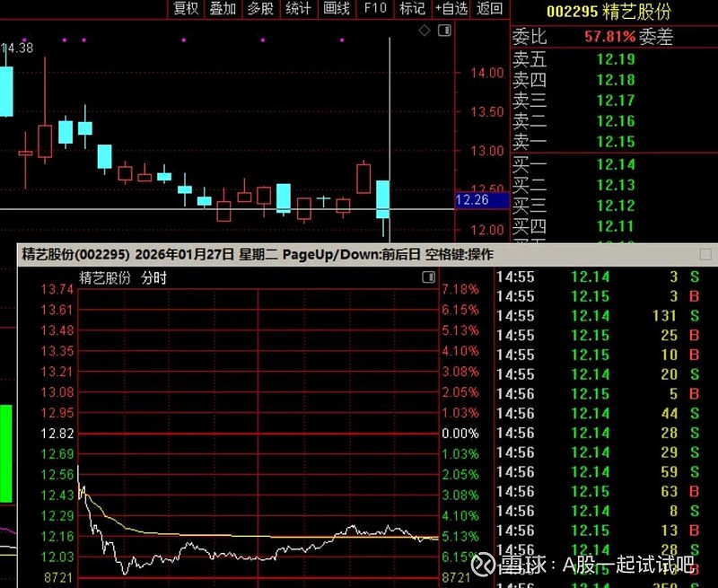718x588 pixels.
Task: Select 卖五 price 12.19
Action: [x=616, y=59]
